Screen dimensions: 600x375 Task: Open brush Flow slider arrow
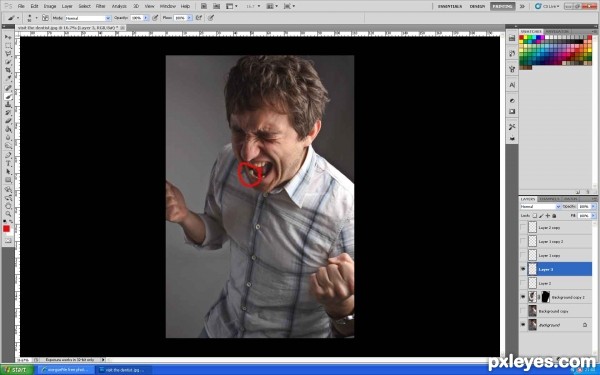(x=189, y=18)
